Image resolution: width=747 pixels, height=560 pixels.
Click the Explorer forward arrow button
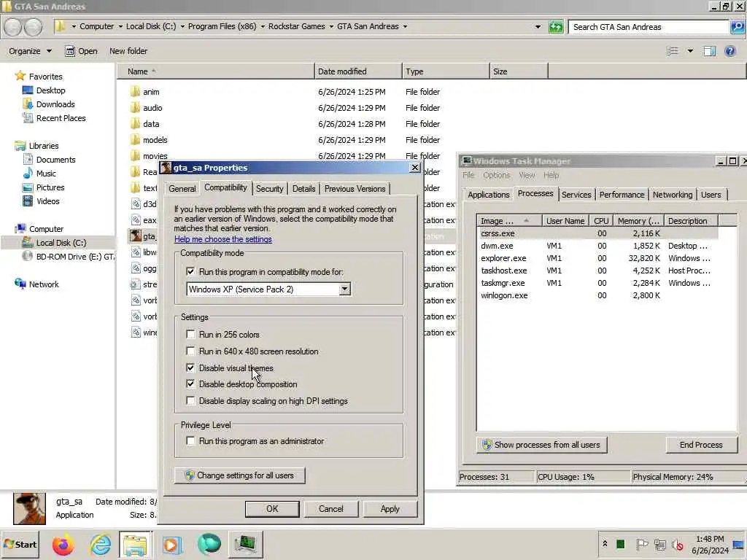[34, 27]
